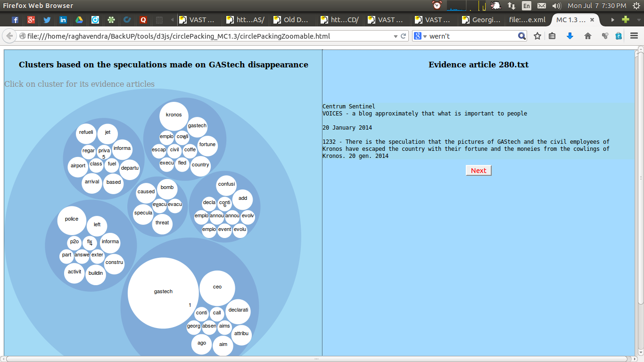644x362 pixels.
Task: Go to the Firefox home page
Action: click(x=587, y=36)
